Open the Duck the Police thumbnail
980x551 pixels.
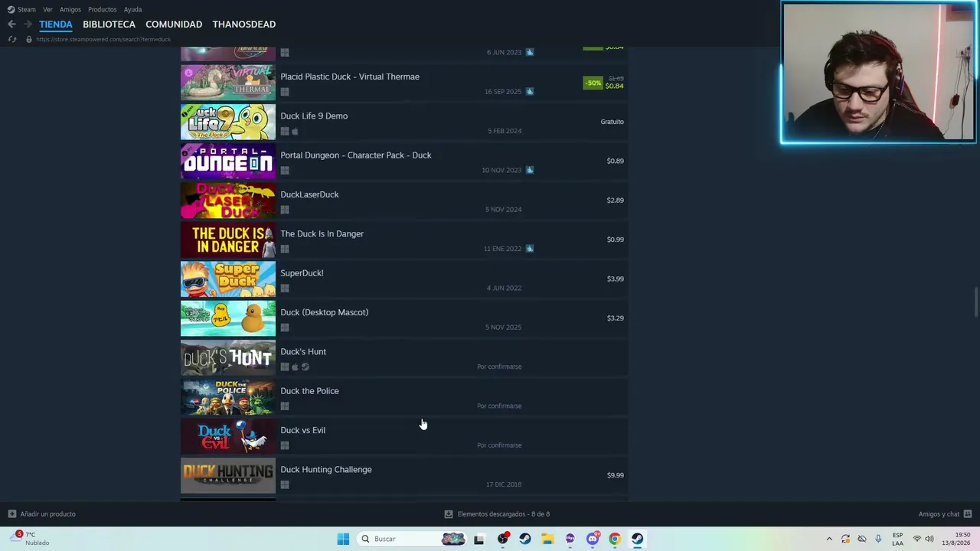[228, 396]
